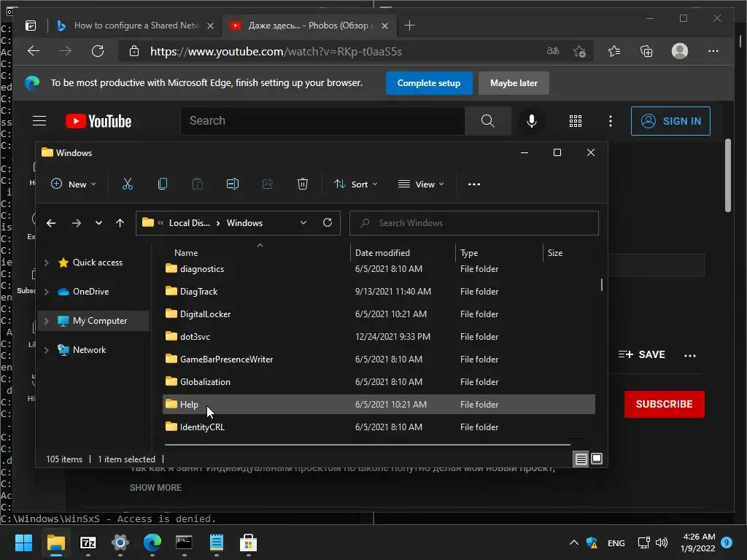The image size is (747, 560).
Task: Click the Delete trash icon in File Explorer
Action: 303,184
